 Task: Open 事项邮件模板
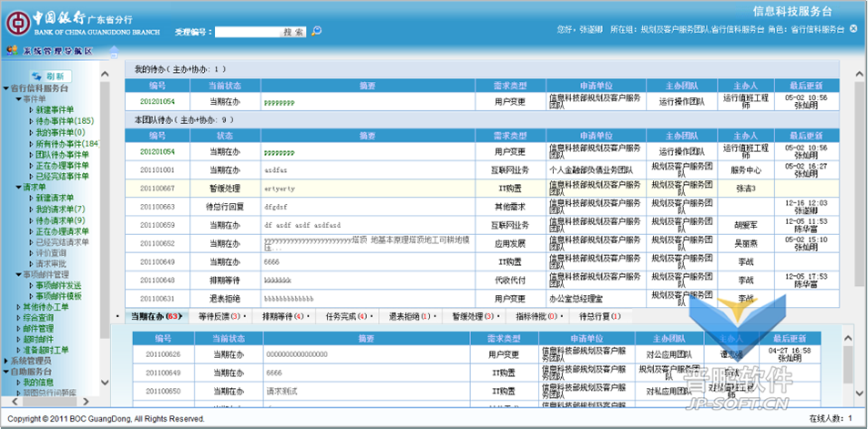pyautogui.click(x=58, y=296)
